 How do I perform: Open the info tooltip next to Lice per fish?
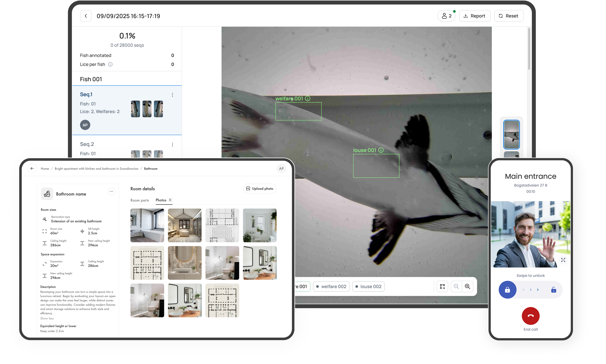tap(111, 64)
